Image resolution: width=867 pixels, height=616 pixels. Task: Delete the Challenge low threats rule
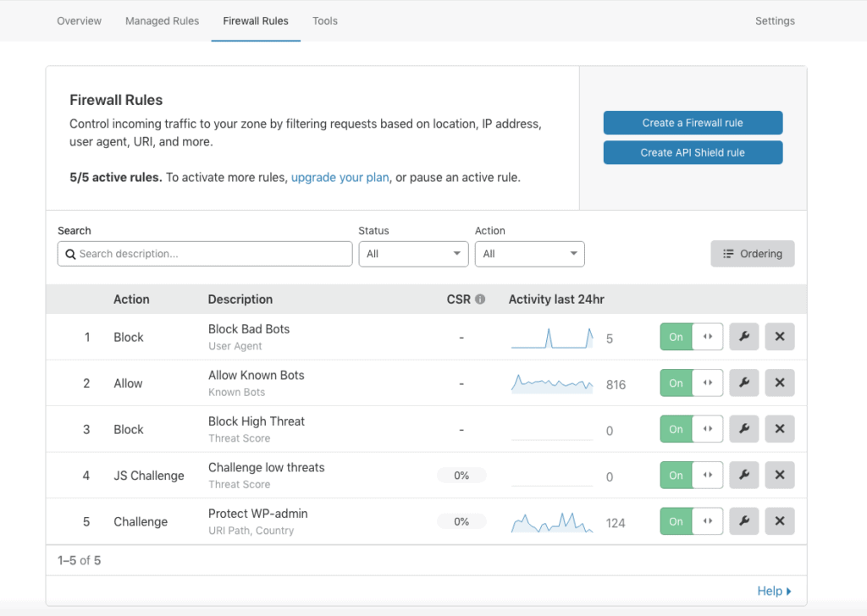(780, 476)
